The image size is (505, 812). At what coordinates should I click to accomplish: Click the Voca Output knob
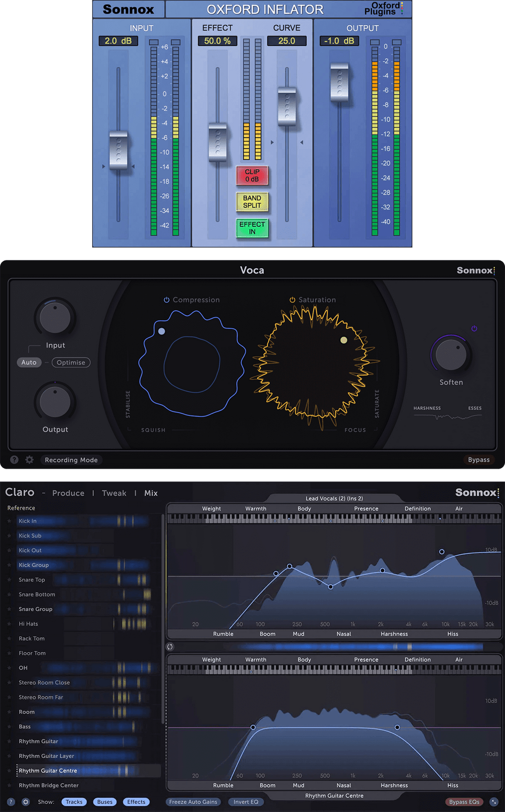(x=55, y=402)
